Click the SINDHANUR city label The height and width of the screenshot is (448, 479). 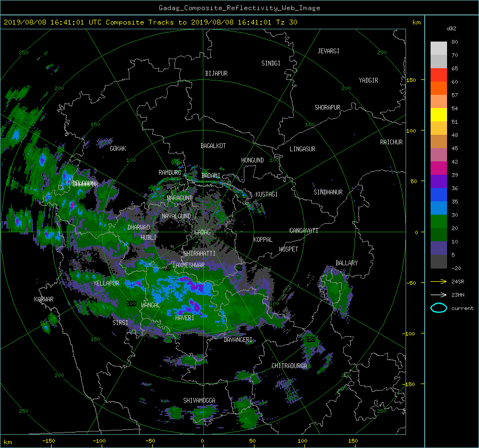(x=328, y=192)
